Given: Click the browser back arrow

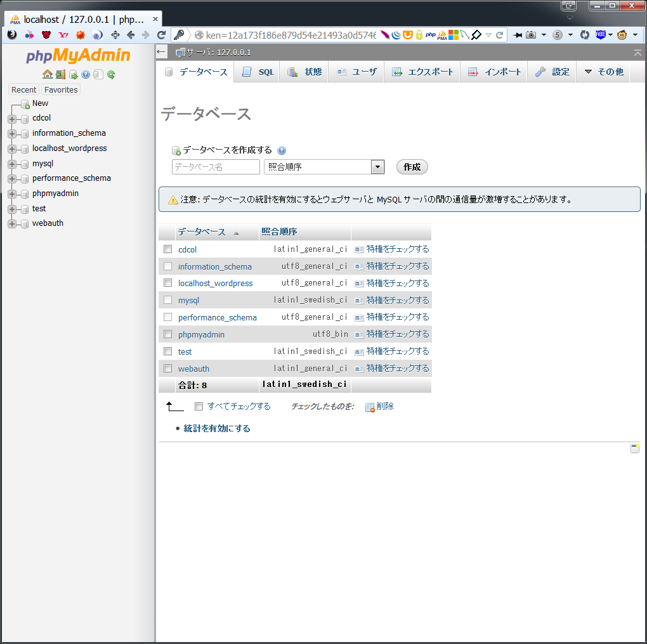Looking at the screenshot, I should coord(131,35).
